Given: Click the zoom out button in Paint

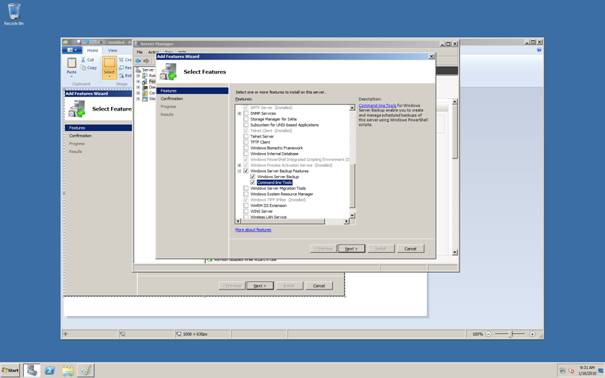Looking at the screenshot, I should pyautogui.click(x=489, y=334).
